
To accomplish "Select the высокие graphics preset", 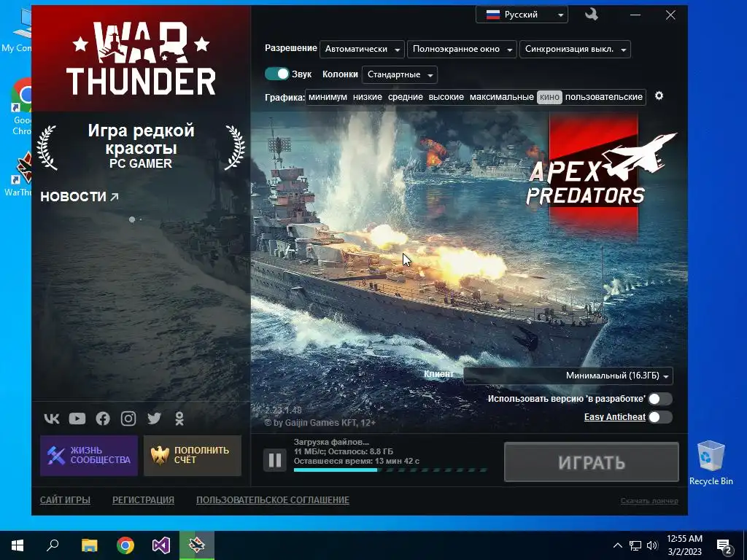I will coord(446,97).
